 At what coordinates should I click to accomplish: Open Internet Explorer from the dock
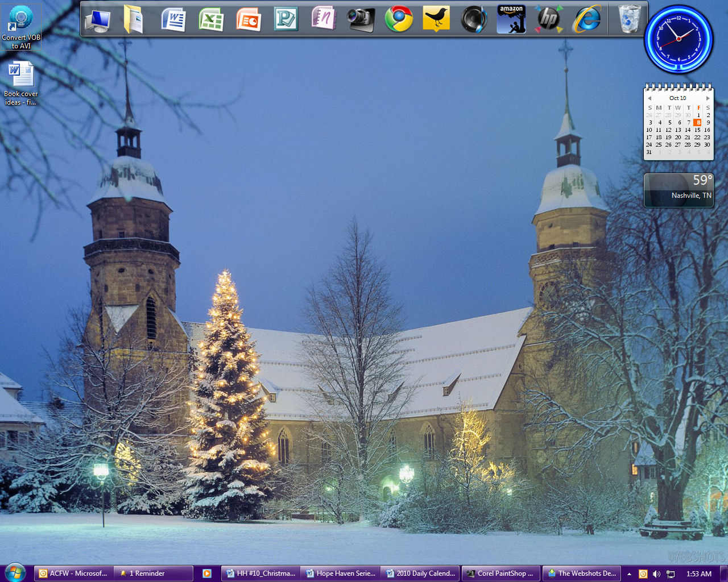pos(586,19)
